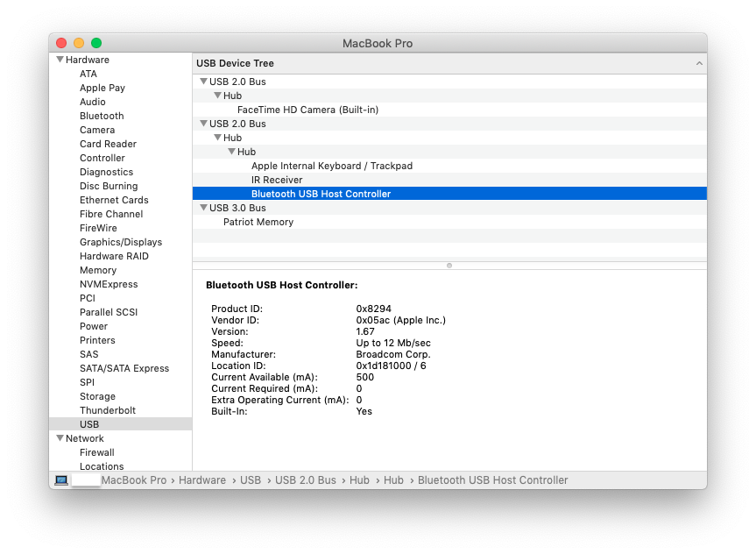
Task: Click the USB Device Tree column header
Action: [235, 63]
